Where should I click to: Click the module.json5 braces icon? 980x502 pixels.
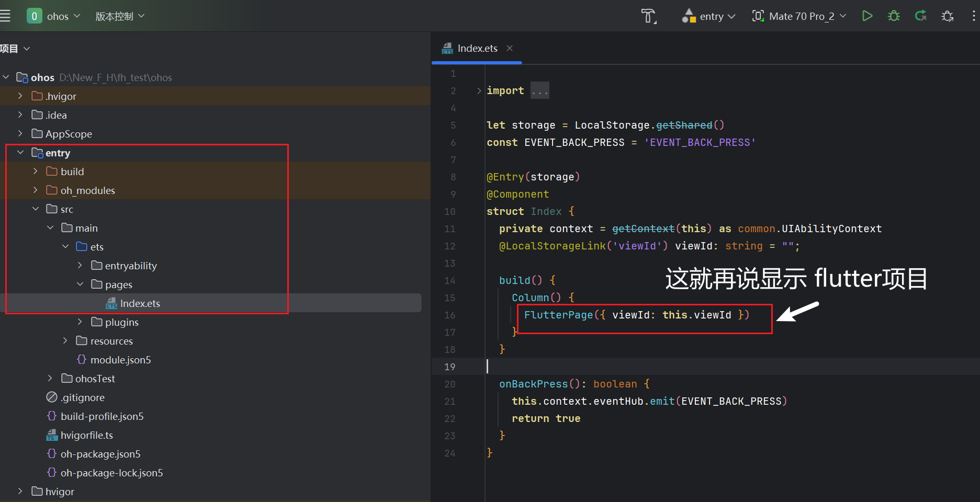coord(82,359)
